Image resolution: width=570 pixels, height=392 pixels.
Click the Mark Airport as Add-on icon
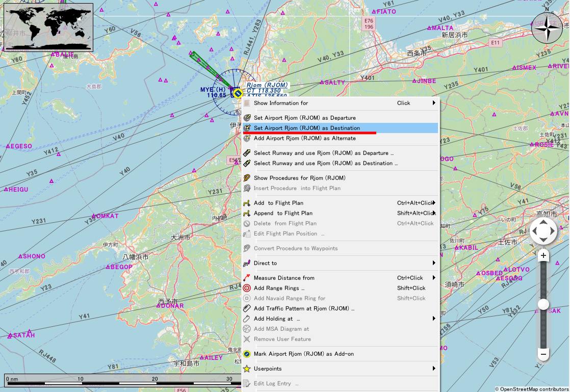247,354
